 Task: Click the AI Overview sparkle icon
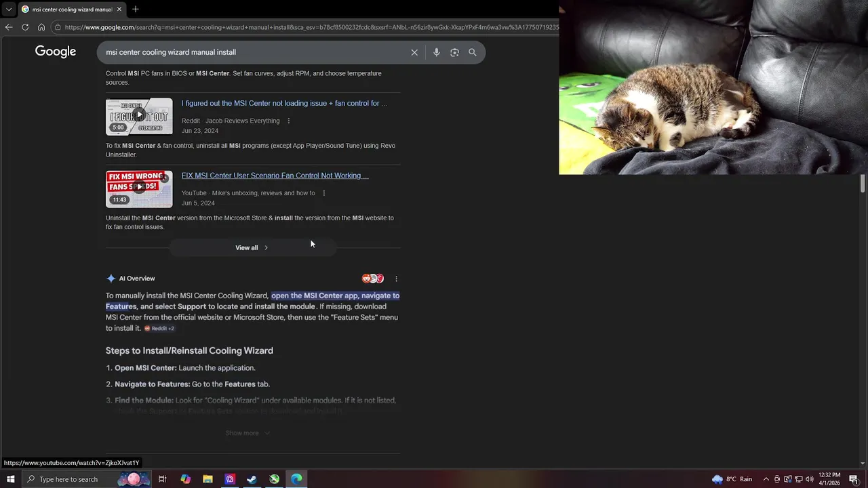pos(111,279)
